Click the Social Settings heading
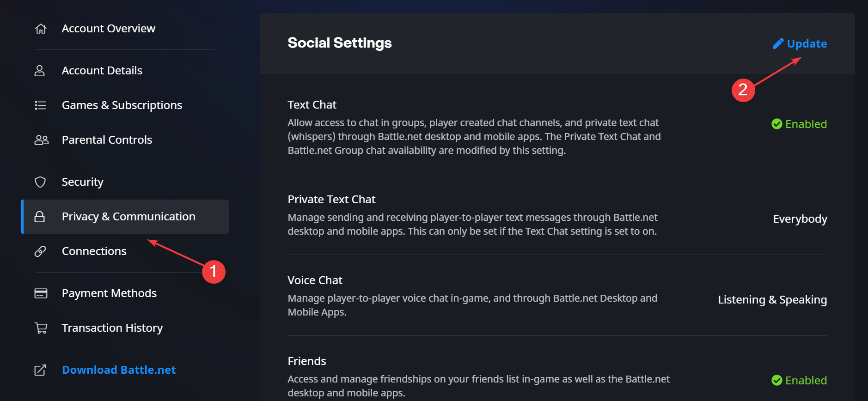 pos(340,43)
